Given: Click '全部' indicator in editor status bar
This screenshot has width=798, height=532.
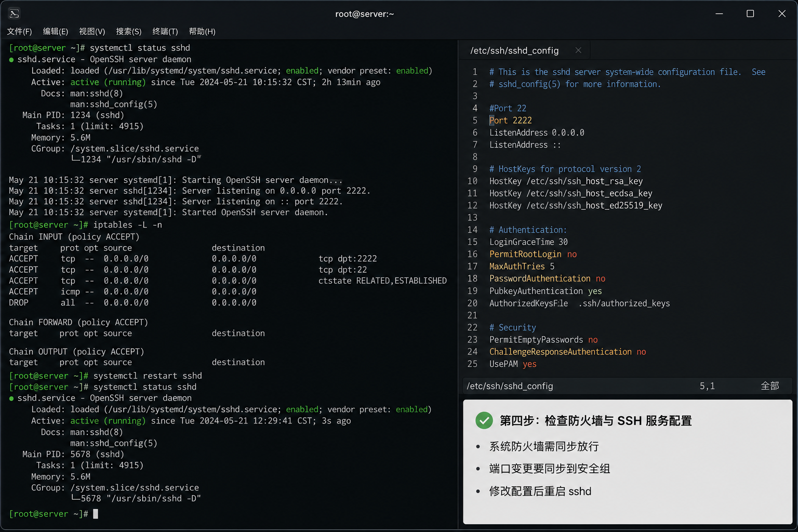Looking at the screenshot, I should pos(770,386).
